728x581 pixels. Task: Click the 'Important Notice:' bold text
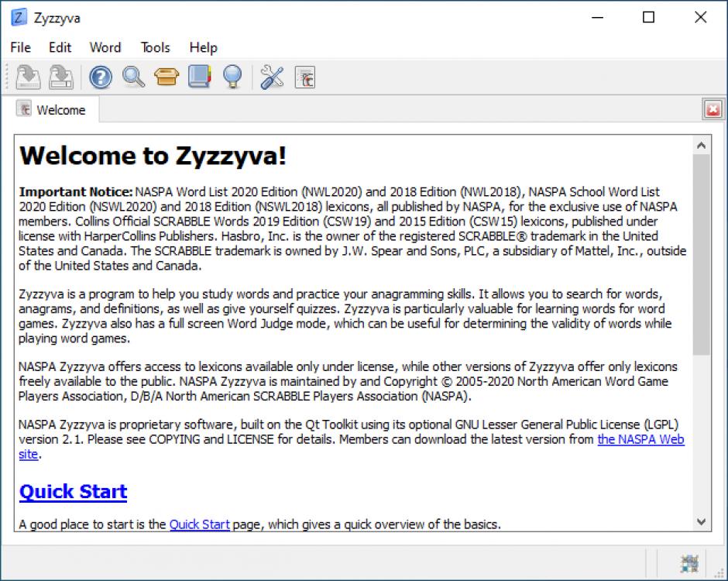pyautogui.click(x=76, y=192)
